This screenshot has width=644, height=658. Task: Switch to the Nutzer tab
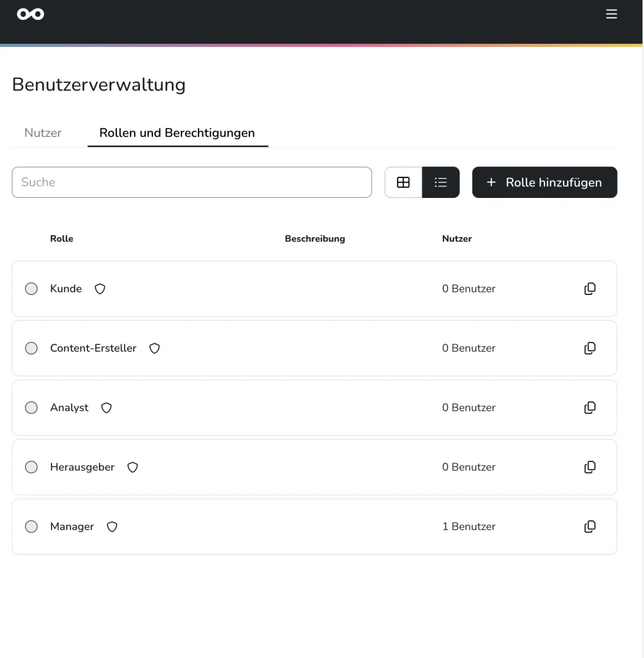pos(43,133)
